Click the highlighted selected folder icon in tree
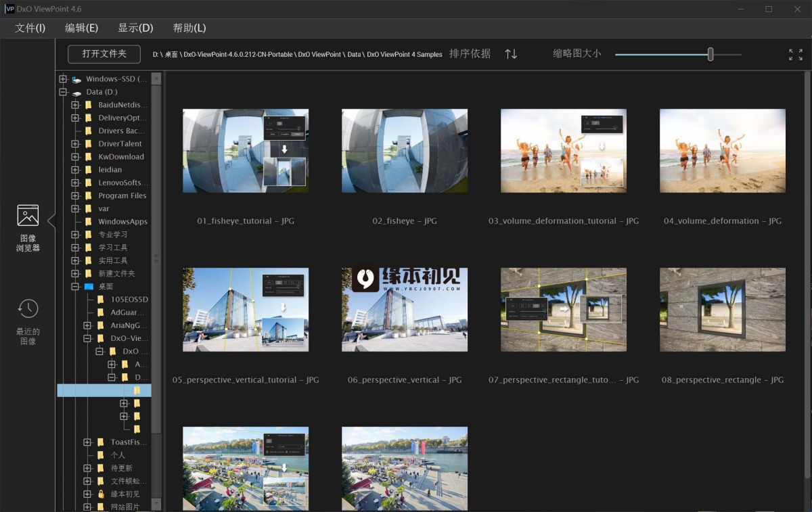 137,390
